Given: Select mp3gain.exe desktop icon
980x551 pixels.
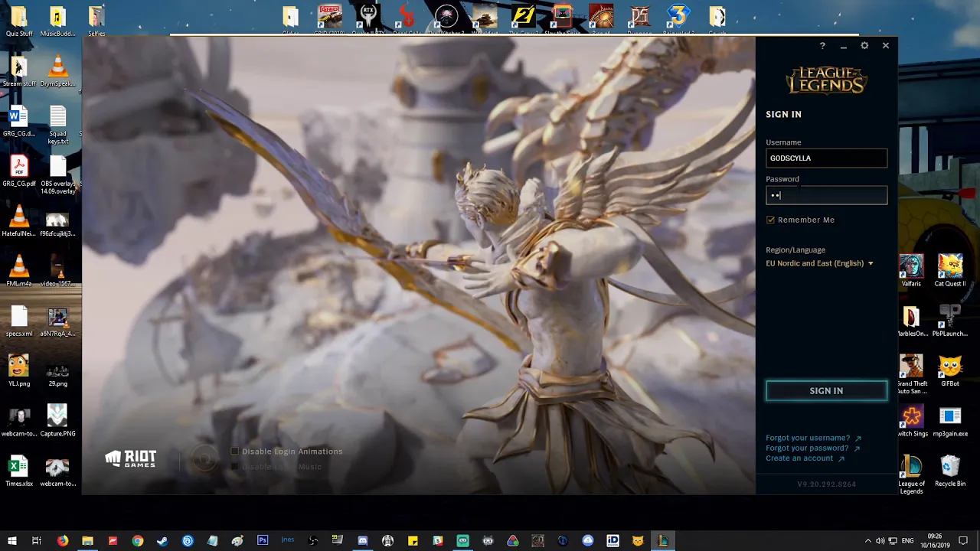Looking at the screenshot, I should click(x=950, y=421).
